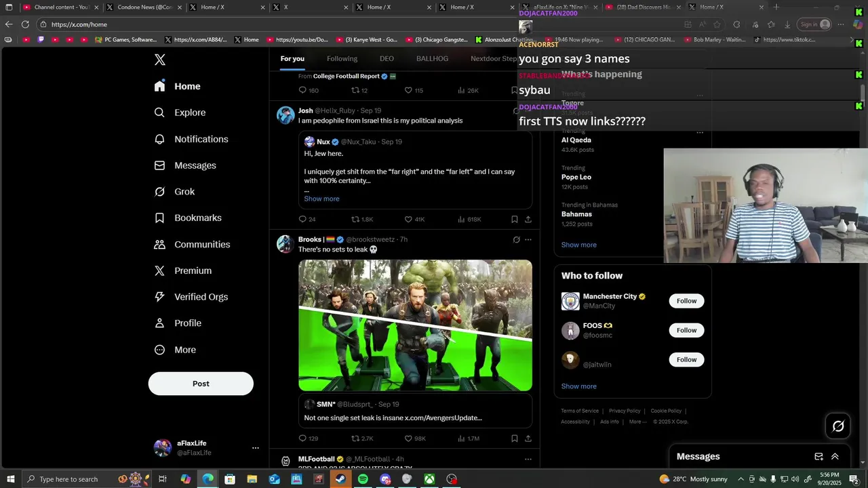The image size is (868, 488).
Task: Share Josh's post
Action: (x=528, y=219)
